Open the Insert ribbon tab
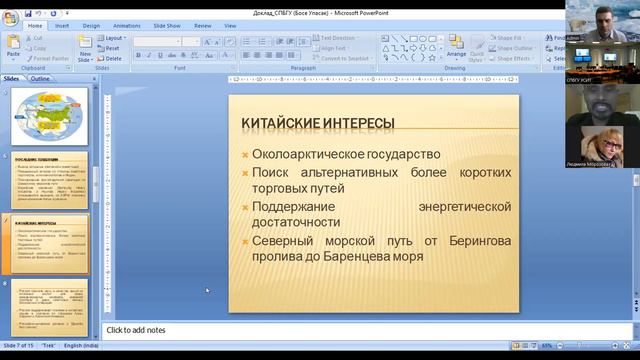This screenshot has height=360, width=640. point(62,26)
